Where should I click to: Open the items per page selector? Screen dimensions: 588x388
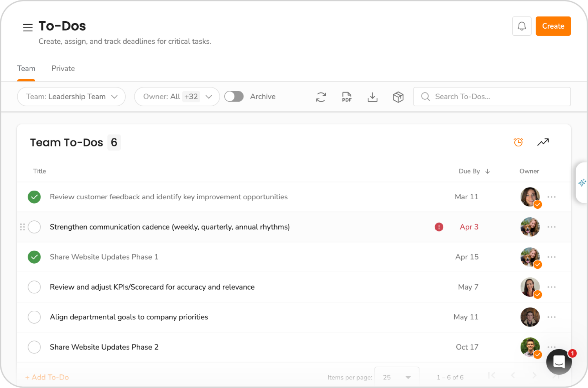pyautogui.click(x=397, y=377)
